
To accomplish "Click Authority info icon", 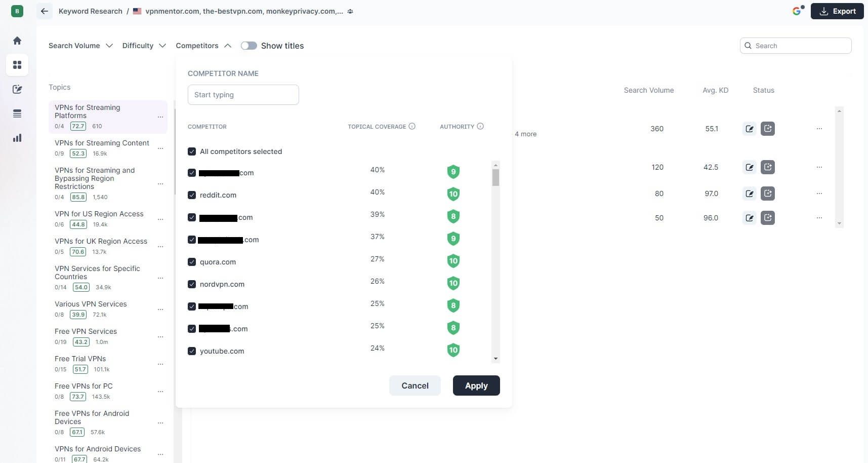I will pos(480,126).
